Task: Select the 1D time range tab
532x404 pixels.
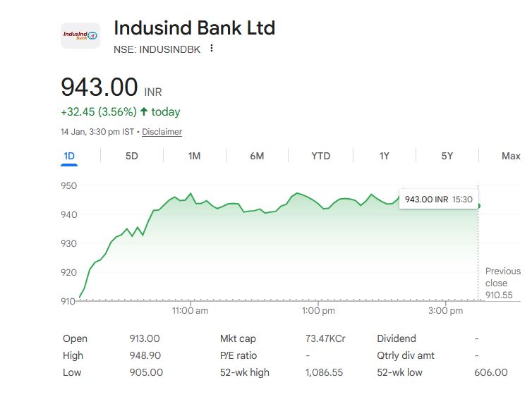Action: point(68,156)
